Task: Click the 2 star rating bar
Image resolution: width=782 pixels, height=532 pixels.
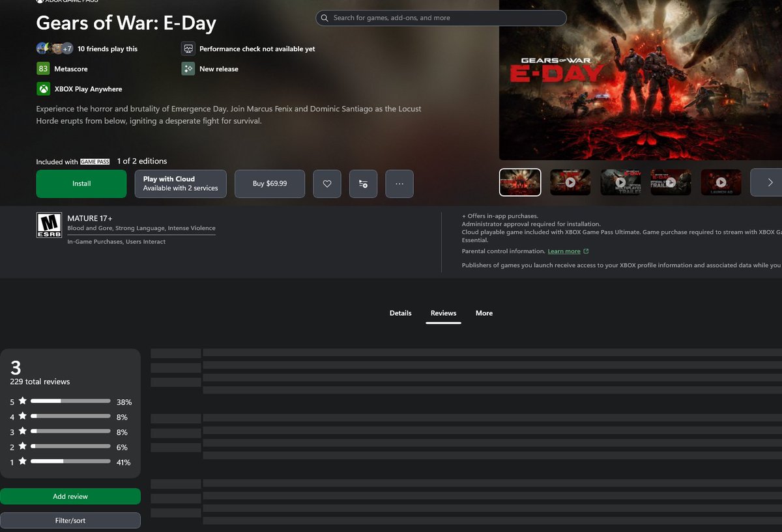Action: 70,447
